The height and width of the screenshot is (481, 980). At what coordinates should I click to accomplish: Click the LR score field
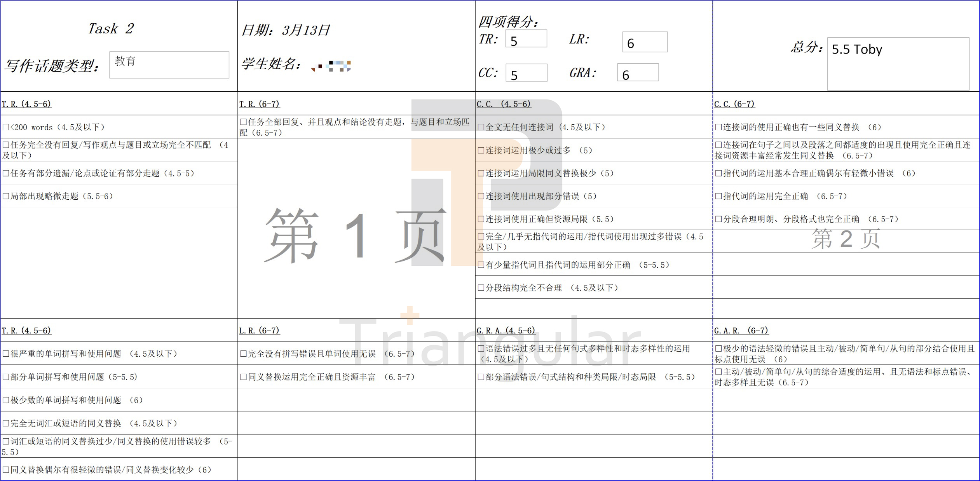click(645, 42)
